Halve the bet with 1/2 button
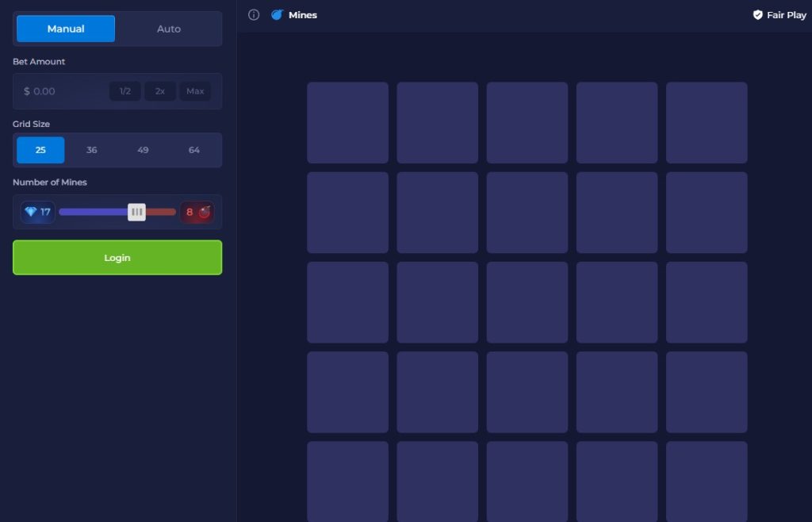 125,91
